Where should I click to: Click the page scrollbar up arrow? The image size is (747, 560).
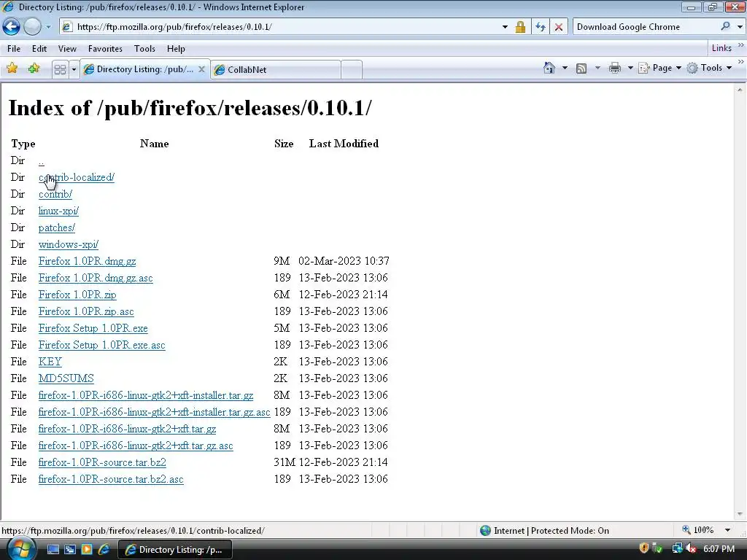point(740,90)
